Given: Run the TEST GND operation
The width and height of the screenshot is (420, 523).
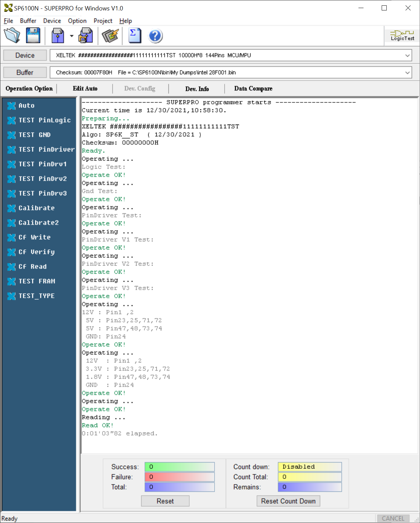Looking at the screenshot, I should point(29,135).
